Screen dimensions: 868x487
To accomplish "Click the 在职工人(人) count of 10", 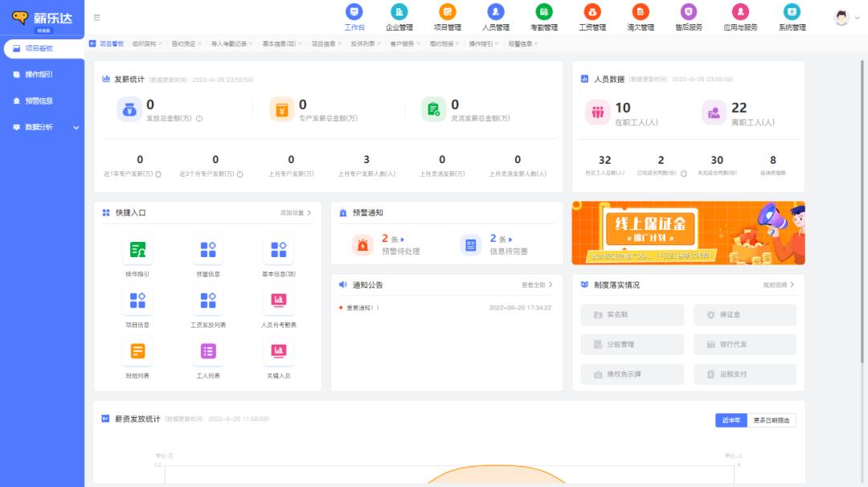I will point(623,108).
